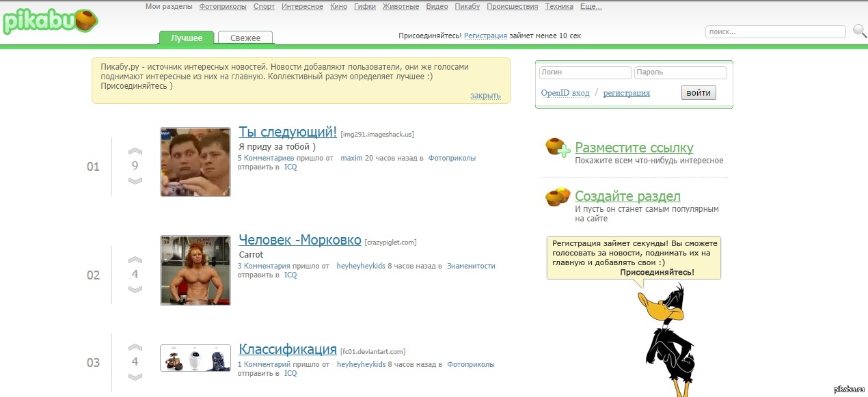
Task: Upvote the post Классификация
Action: click(135, 347)
